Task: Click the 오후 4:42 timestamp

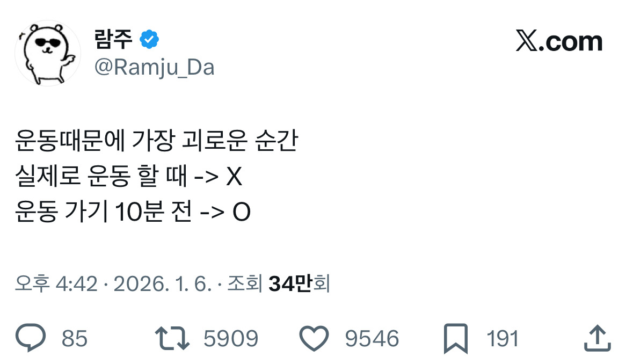Action: tap(56, 284)
